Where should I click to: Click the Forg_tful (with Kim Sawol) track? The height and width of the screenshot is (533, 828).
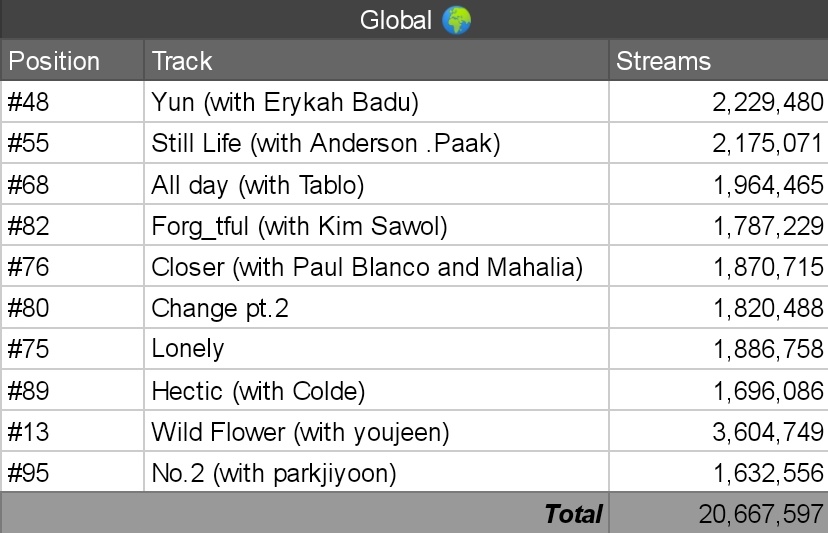(x=299, y=226)
